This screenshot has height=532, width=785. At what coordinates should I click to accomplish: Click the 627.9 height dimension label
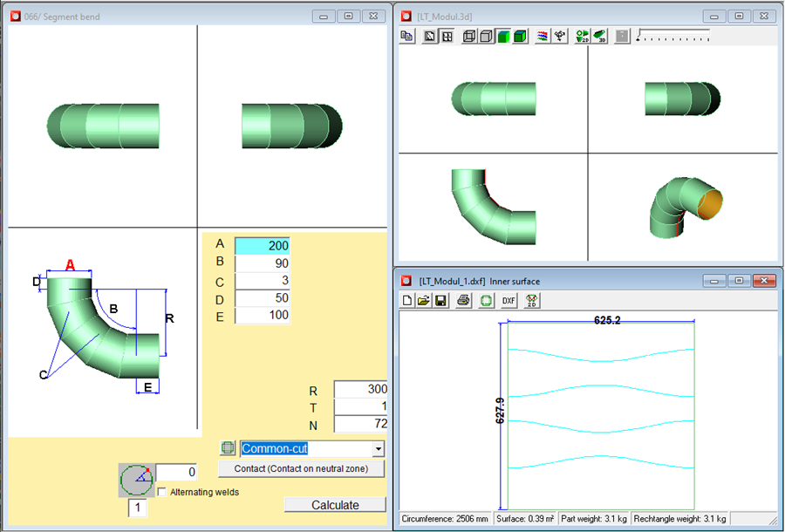500,411
